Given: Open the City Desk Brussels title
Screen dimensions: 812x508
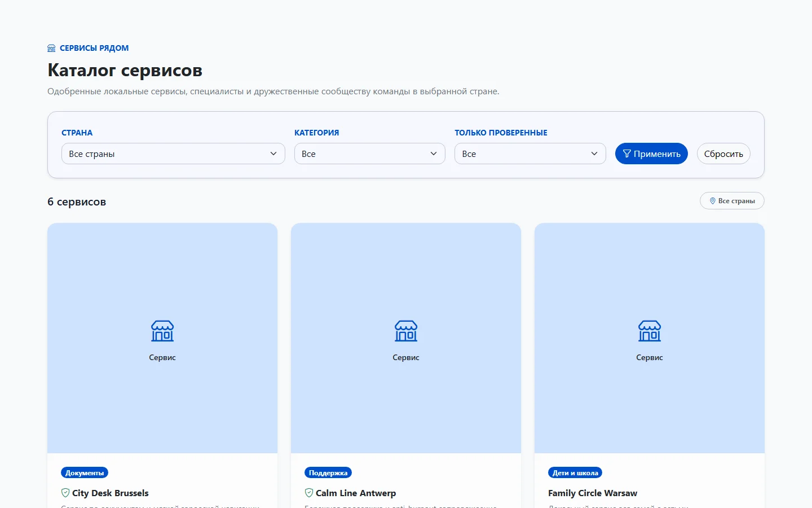Looking at the screenshot, I should click(111, 493).
